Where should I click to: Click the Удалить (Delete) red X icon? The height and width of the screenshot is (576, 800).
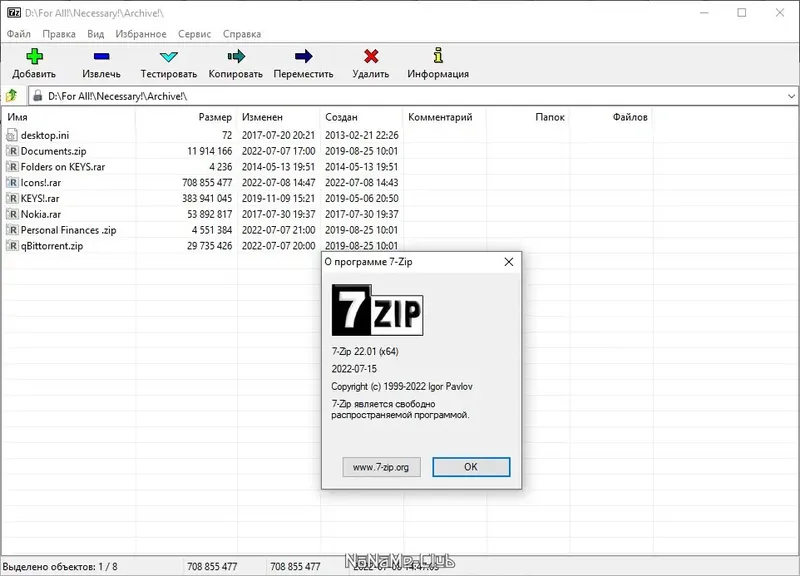371,56
